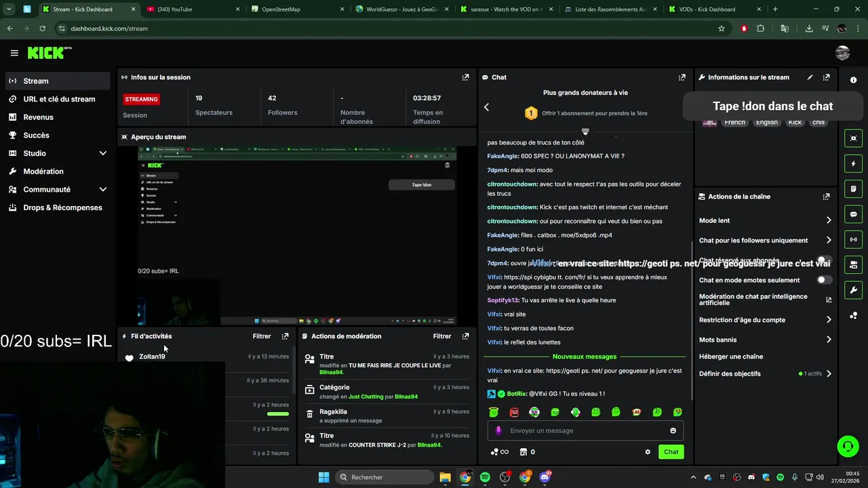868x488 pixels.
Task: Click the camera channel icon in right sidebar
Action: pyautogui.click(x=853, y=264)
